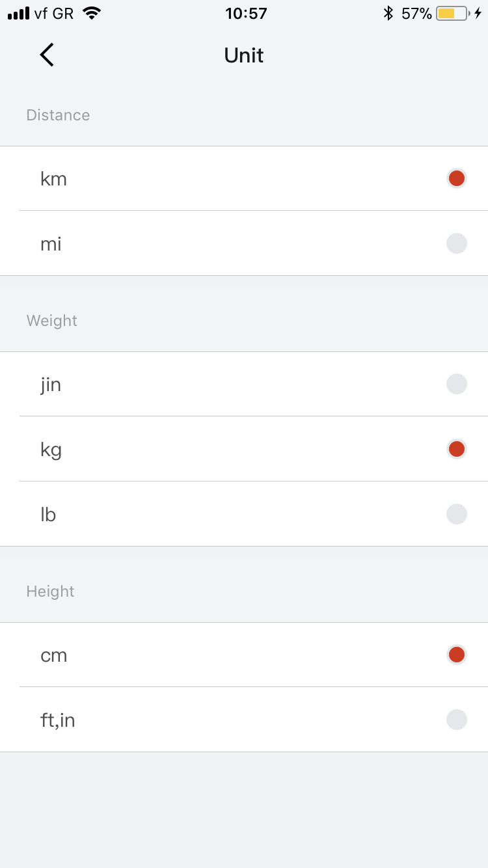Tap the back arrow icon
Image resolution: width=488 pixels, height=868 pixels.
[47, 55]
